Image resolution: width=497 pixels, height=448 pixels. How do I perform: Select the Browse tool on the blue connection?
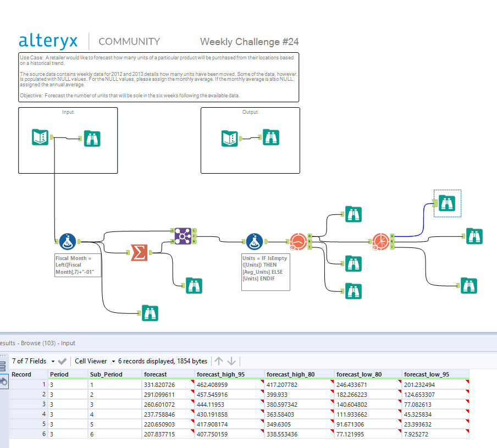point(447,203)
